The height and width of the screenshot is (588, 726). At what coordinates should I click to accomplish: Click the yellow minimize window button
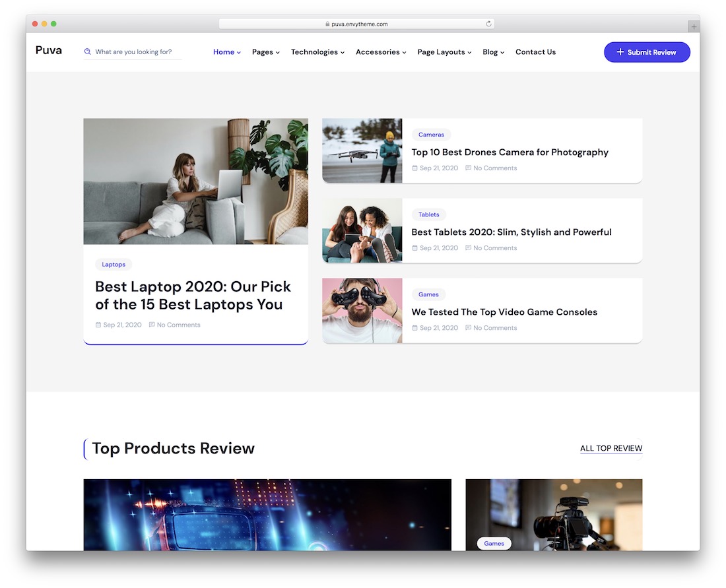[44, 24]
